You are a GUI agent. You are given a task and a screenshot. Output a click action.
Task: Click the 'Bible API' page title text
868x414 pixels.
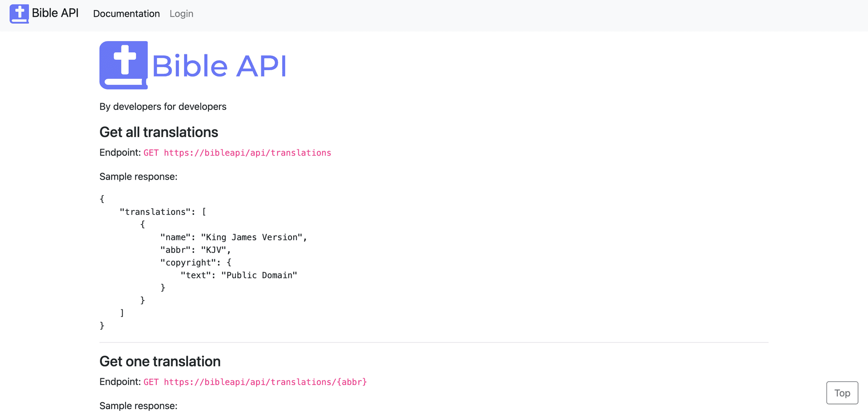pyautogui.click(x=219, y=65)
